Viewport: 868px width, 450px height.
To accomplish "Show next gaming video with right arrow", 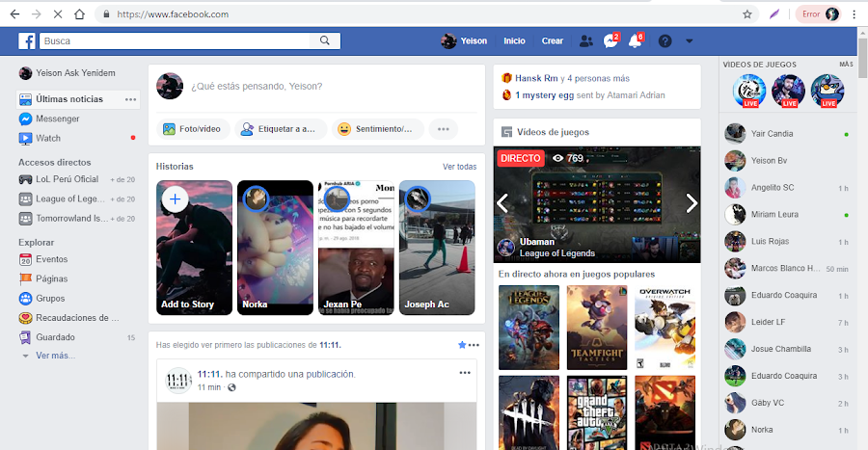I will pyautogui.click(x=692, y=203).
